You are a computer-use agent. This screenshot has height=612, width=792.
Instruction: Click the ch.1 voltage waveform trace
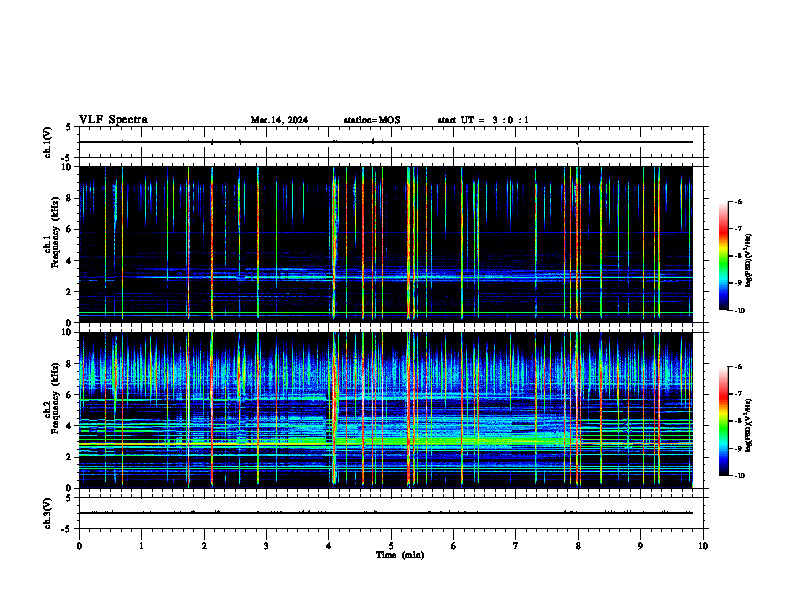pyautogui.click(x=386, y=142)
